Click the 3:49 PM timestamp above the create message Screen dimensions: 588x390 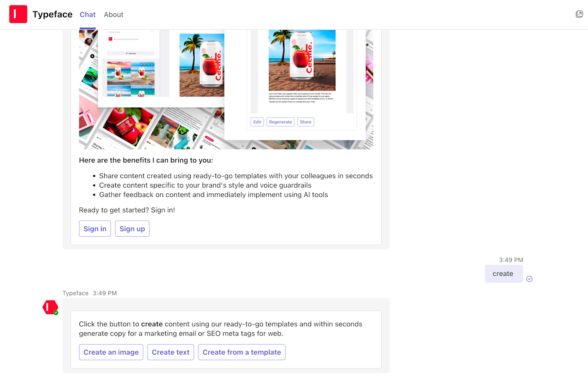(511, 260)
